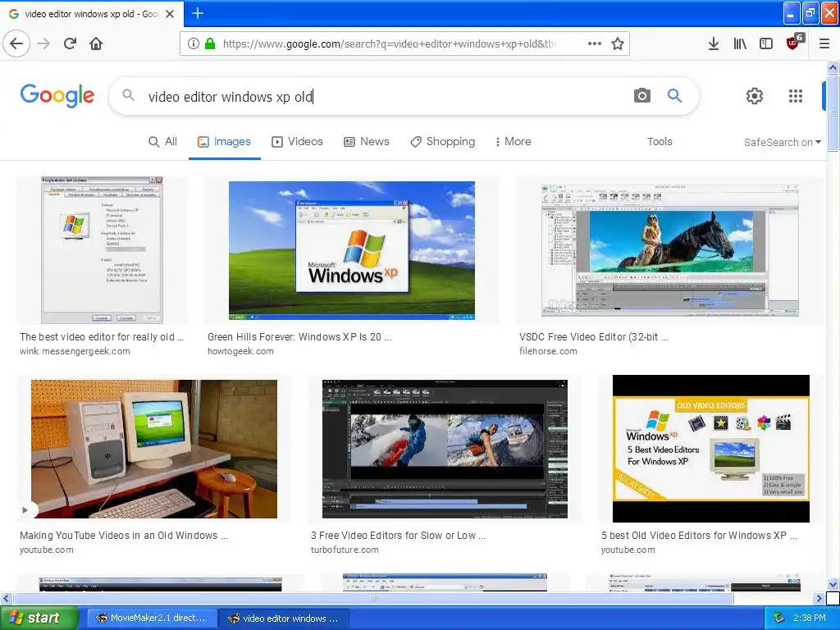Open the VSDC horse video editor image
This screenshot has width=840, height=630.
(669, 249)
